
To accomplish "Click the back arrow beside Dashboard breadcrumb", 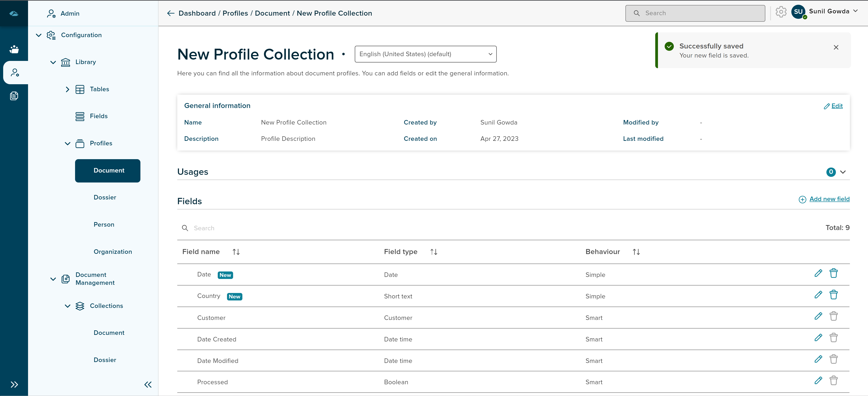I will 171,13.
